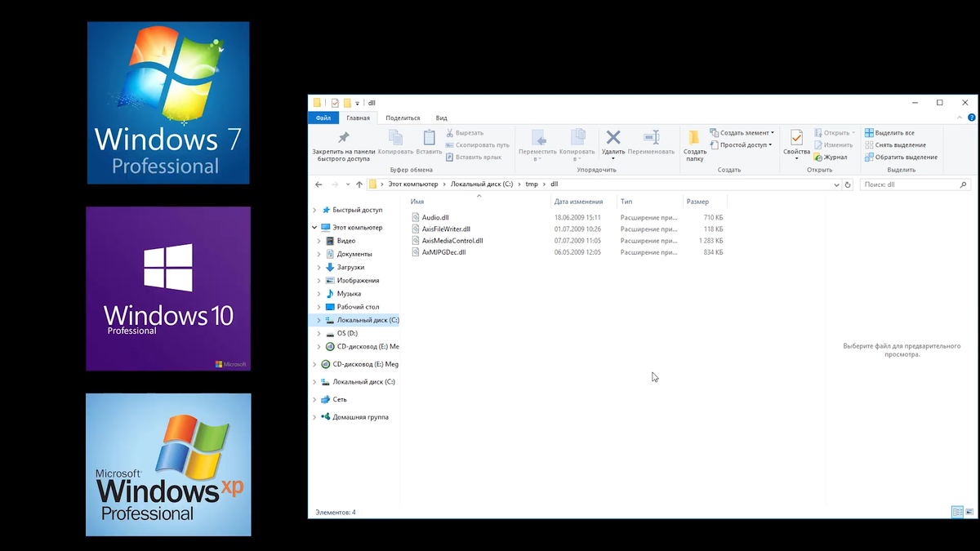Select Документы in the navigation tree
The height and width of the screenshot is (551, 980).
click(x=354, y=254)
